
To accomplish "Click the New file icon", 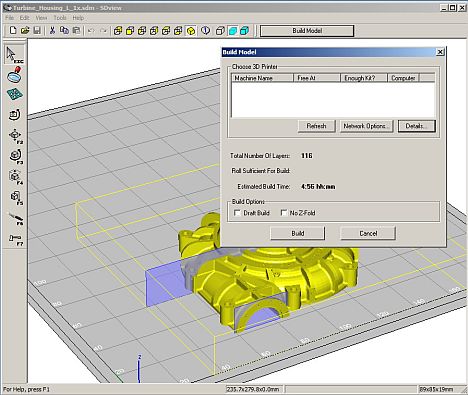I will 13,31.
